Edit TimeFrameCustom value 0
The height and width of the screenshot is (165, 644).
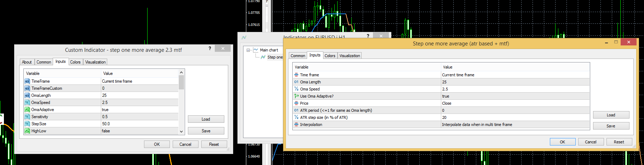139,88
